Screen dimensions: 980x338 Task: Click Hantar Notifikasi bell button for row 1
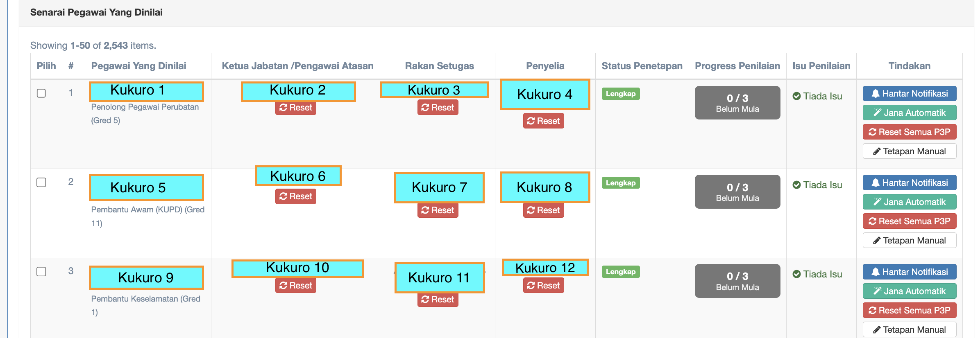[909, 94]
